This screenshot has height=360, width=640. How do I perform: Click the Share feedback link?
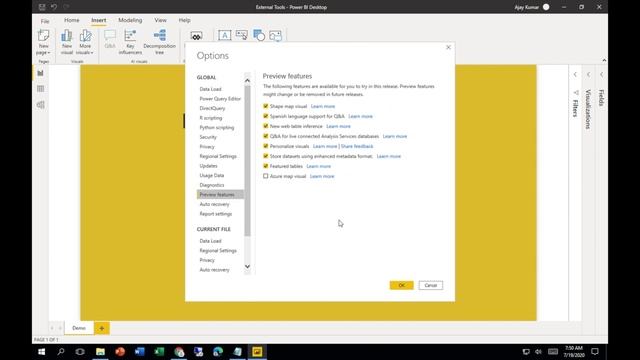coord(357,146)
